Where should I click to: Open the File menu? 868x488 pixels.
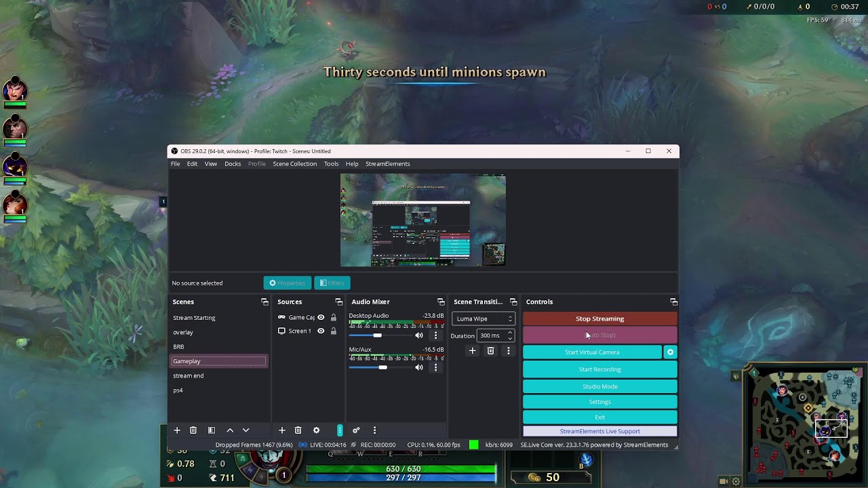pos(176,164)
